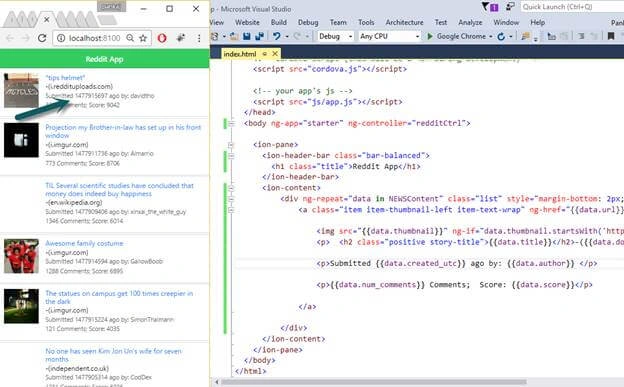This screenshot has width=624, height=387.
Task: Click the zoom magnifier in address bar
Action: (130, 38)
